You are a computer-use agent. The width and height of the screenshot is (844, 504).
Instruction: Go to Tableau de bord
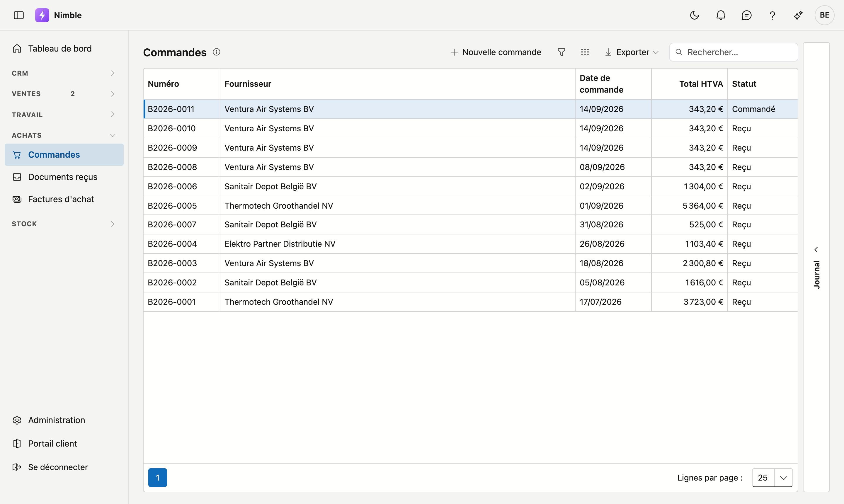(64, 49)
